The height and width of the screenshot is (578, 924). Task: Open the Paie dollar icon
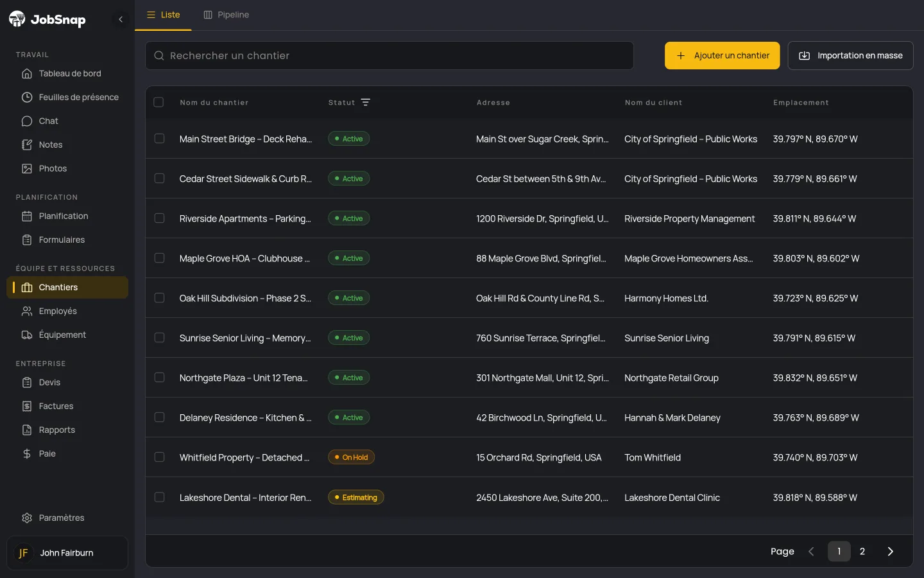click(27, 453)
